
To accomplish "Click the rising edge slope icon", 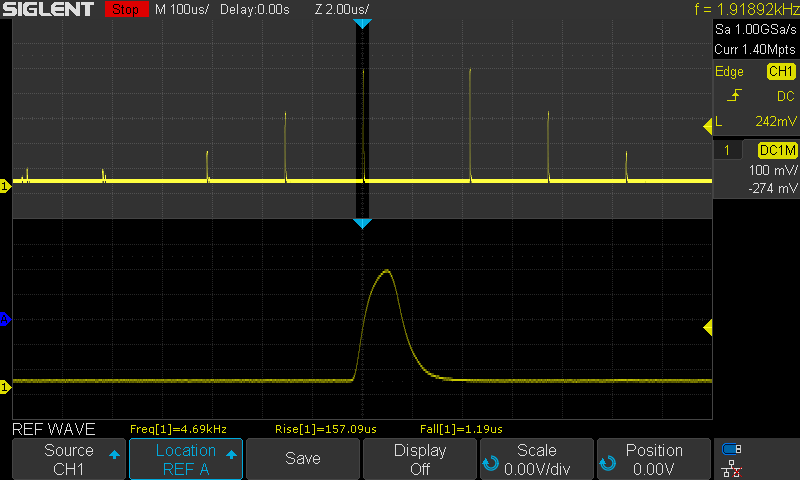I will point(734,95).
